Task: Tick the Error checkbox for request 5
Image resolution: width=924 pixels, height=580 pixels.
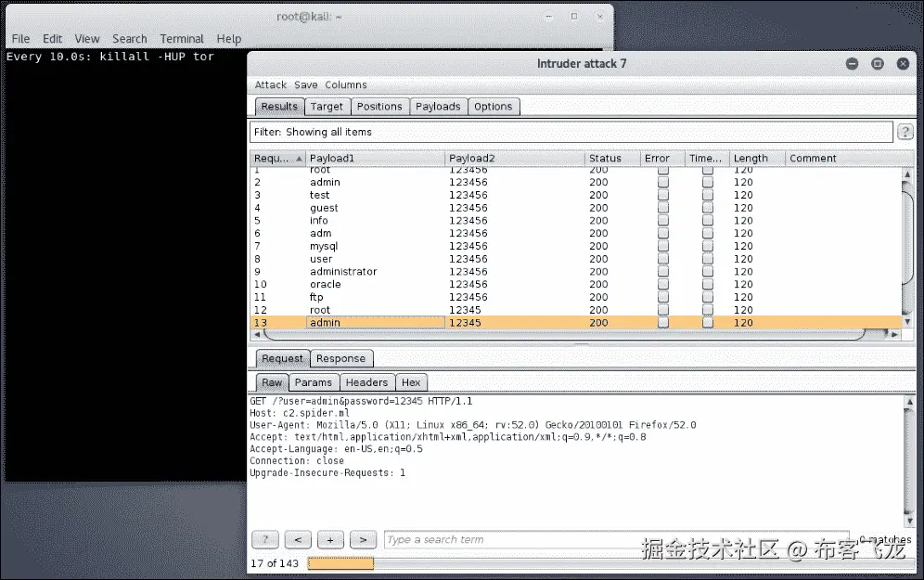Action: (x=663, y=221)
